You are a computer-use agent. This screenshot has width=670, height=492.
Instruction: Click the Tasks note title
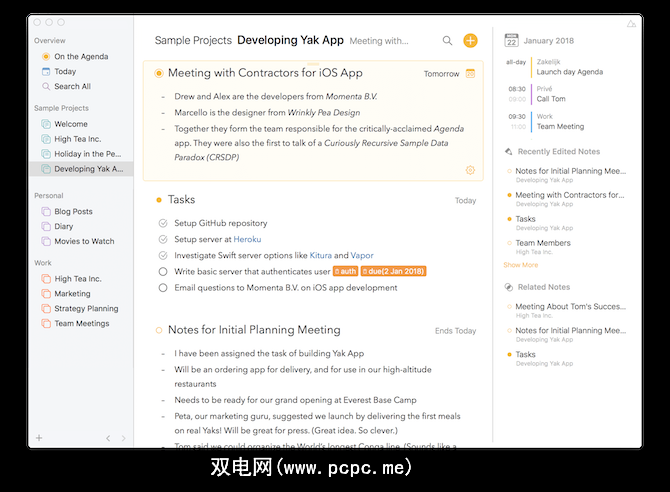click(x=181, y=200)
